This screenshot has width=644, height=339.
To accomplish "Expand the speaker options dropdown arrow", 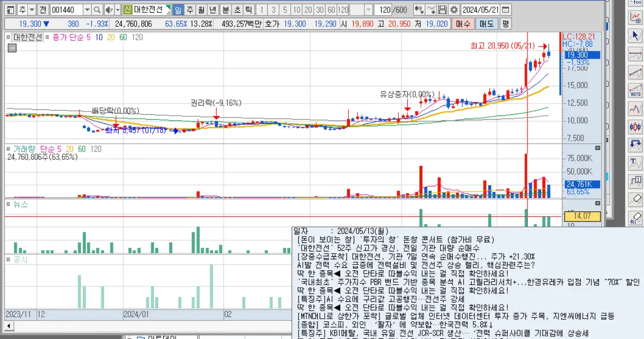I will 118,10.
